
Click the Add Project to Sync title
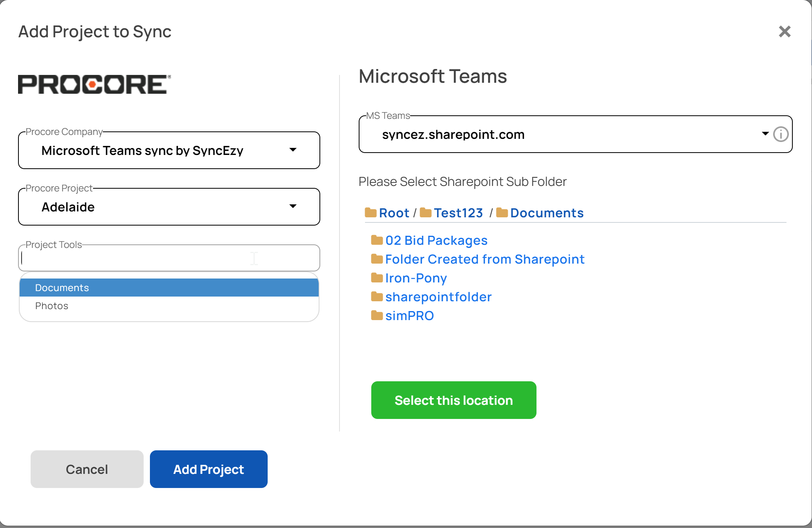point(95,32)
